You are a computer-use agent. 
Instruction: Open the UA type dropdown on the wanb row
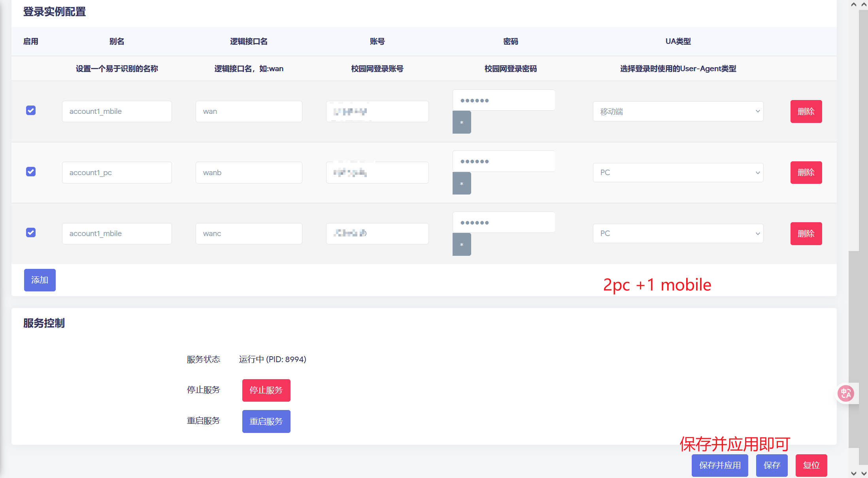coord(677,172)
